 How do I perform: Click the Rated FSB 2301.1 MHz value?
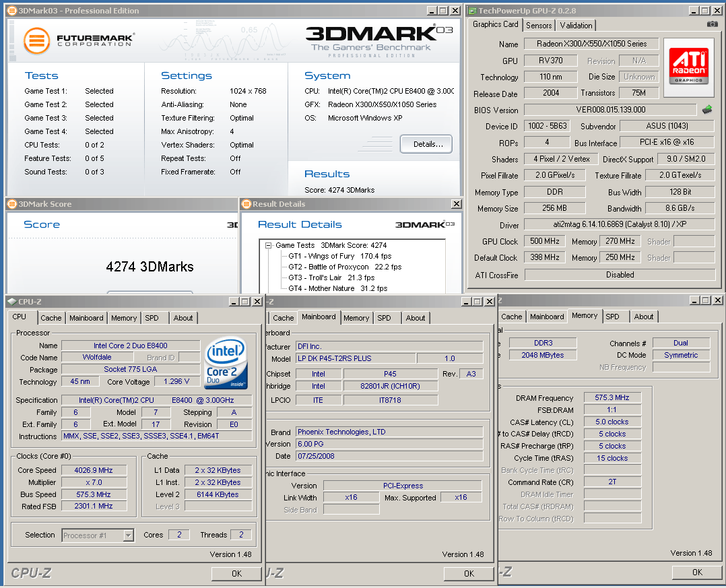tap(94, 506)
